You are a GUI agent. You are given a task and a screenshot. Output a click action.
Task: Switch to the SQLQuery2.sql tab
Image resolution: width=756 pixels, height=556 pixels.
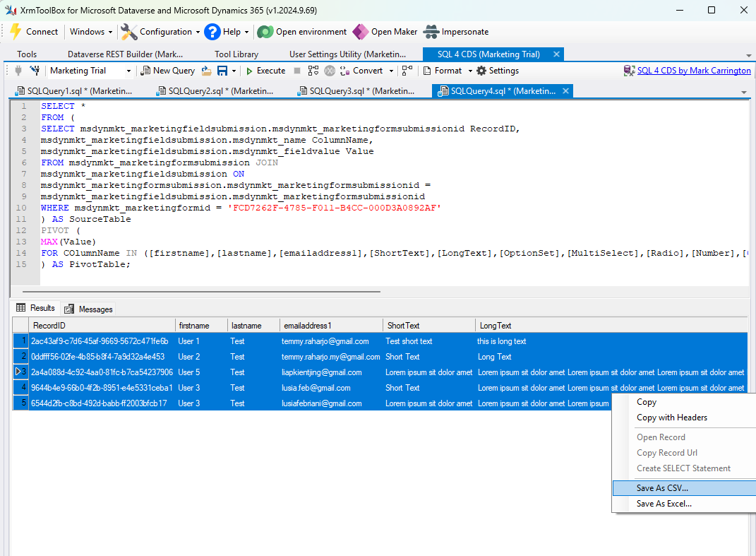(215, 90)
